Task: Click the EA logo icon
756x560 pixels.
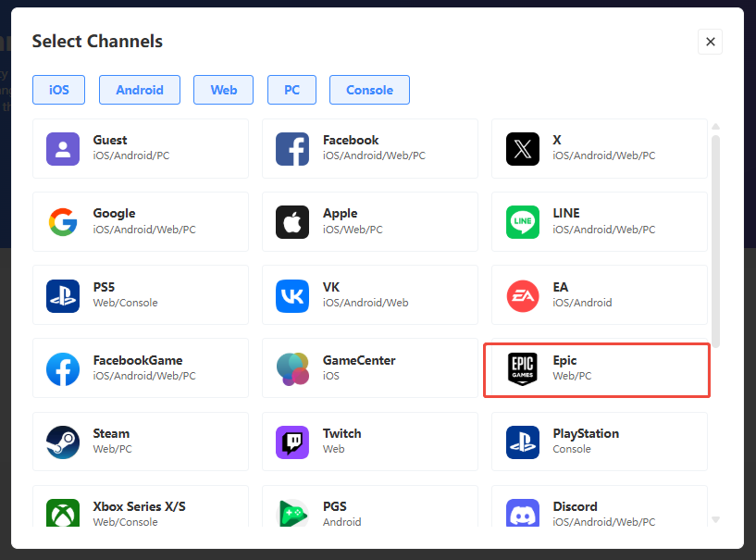Action: pos(523,295)
